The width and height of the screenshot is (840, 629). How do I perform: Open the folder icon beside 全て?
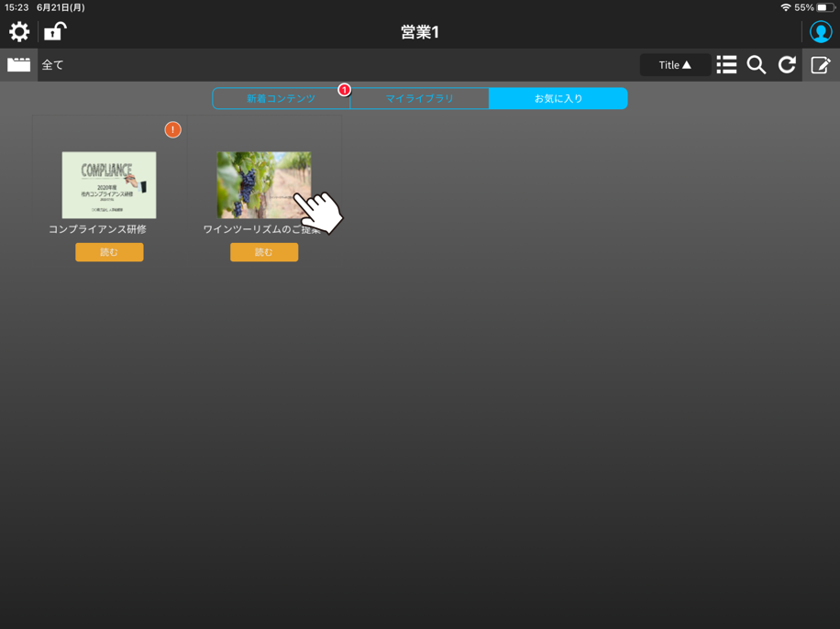[x=18, y=65]
